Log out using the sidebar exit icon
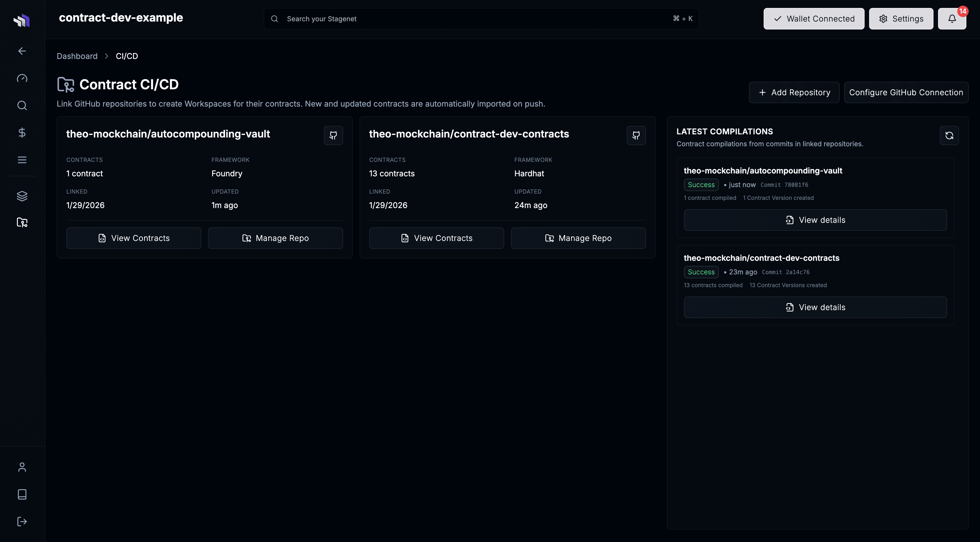980x542 pixels. pos(22,522)
